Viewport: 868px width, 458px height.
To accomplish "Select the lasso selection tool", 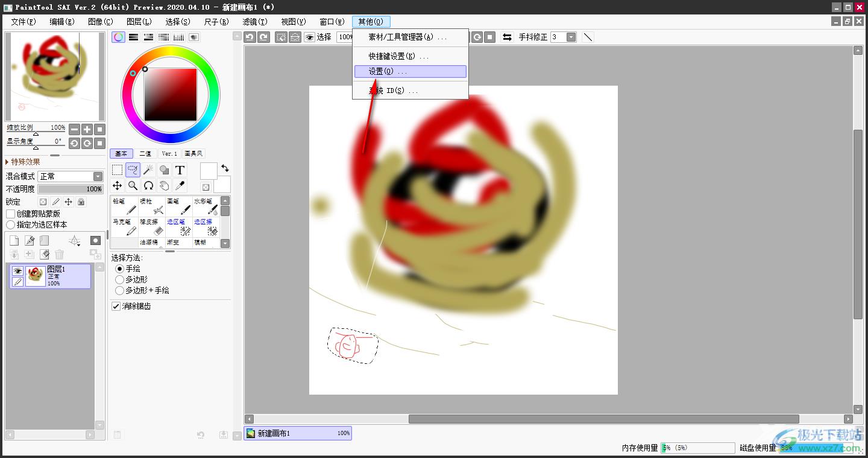I will click(133, 170).
